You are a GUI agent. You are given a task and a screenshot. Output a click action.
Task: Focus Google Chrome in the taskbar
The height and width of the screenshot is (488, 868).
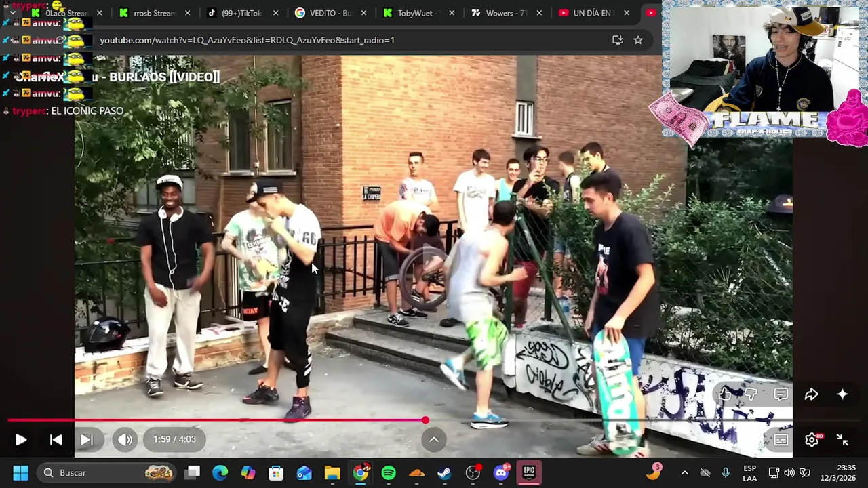click(x=361, y=472)
